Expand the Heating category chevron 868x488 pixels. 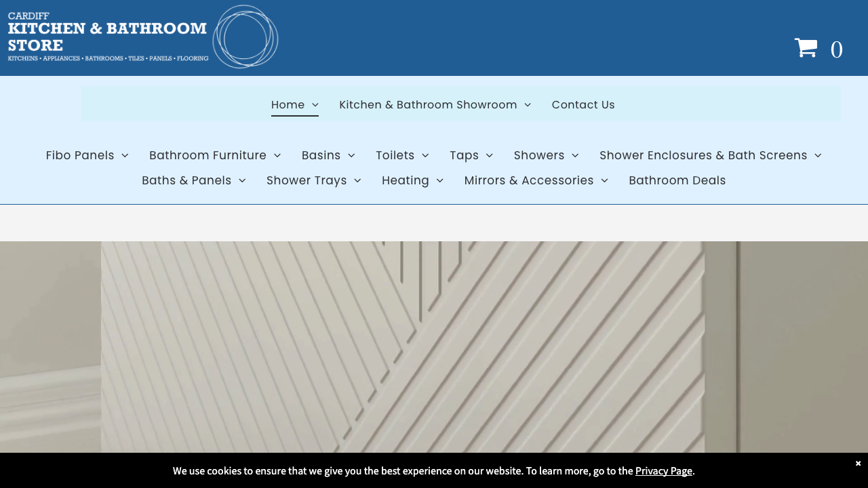coord(439,181)
